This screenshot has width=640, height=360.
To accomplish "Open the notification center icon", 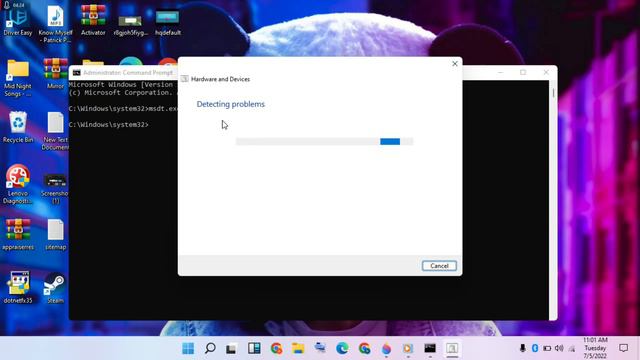I will click(623, 348).
